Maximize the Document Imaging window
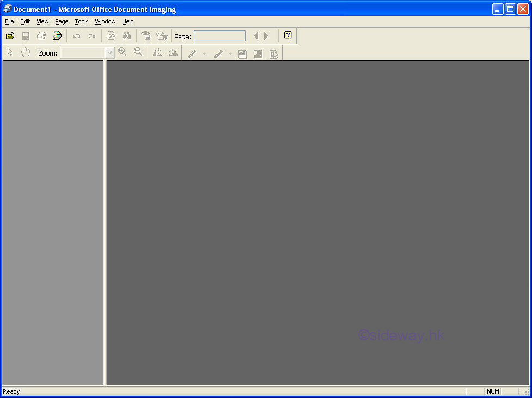The height and width of the screenshot is (398, 532). coord(510,9)
